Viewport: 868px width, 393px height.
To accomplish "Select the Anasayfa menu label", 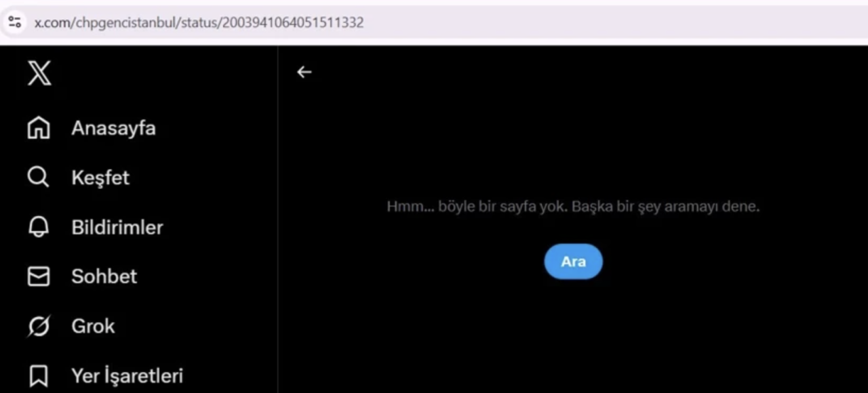I will tap(113, 128).
